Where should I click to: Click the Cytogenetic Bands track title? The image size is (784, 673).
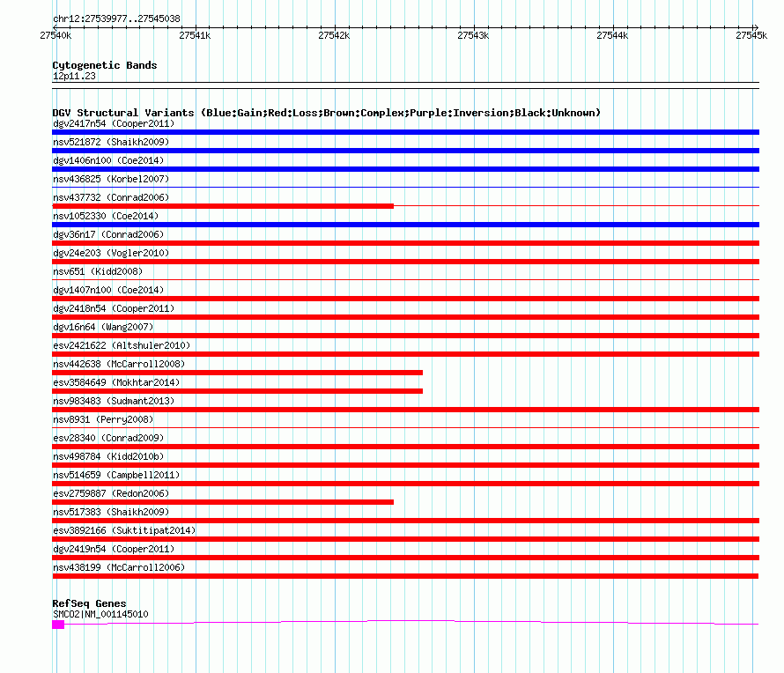pos(105,65)
